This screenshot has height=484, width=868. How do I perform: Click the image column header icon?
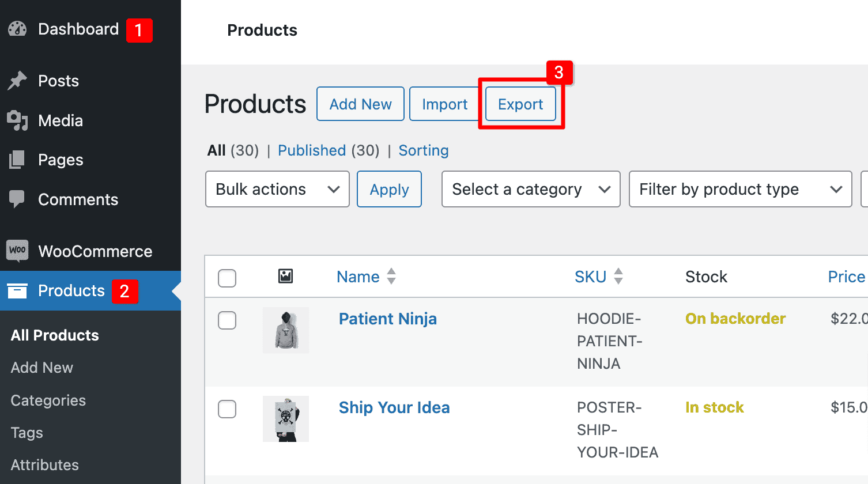285,277
